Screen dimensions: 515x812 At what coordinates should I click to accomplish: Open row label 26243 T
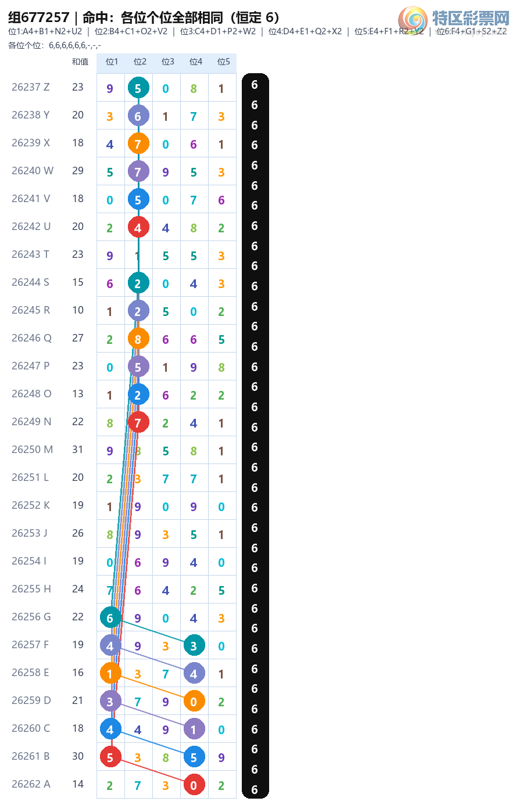click(30, 254)
